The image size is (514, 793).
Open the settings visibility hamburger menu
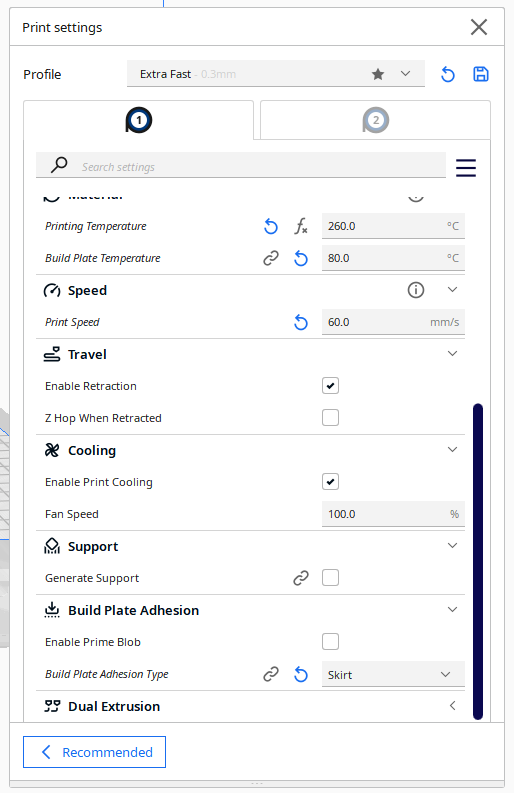click(466, 167)
